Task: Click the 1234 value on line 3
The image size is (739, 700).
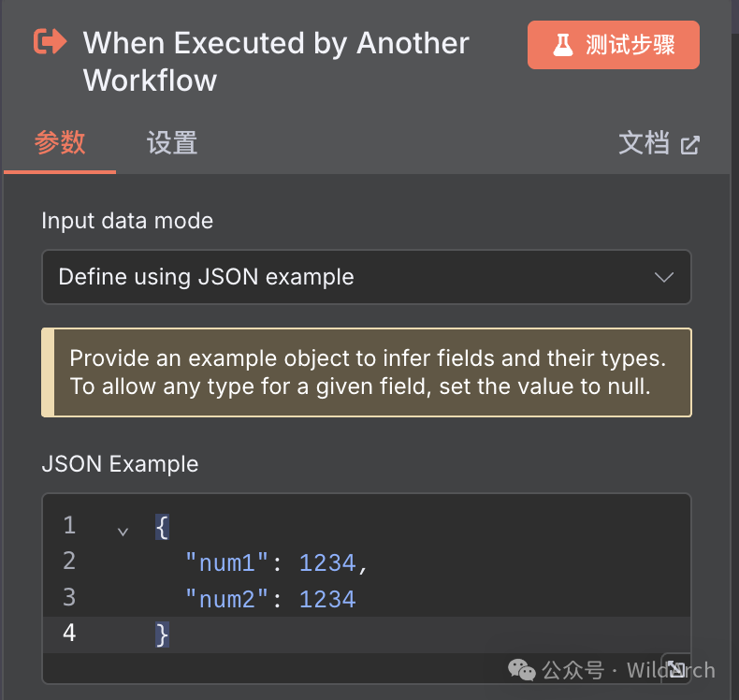Action: pos(327,599)
